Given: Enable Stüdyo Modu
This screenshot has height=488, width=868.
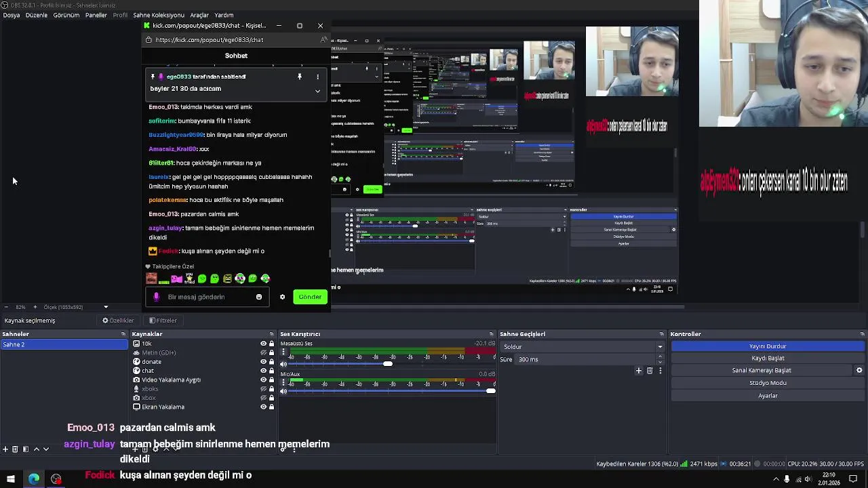Looking at the screenshot, I should pos(768,383).
